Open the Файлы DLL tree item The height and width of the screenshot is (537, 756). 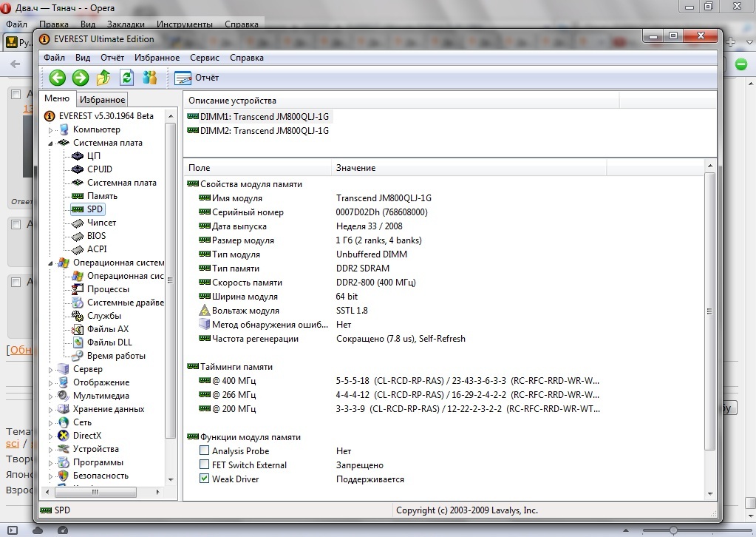click(109, 342)
